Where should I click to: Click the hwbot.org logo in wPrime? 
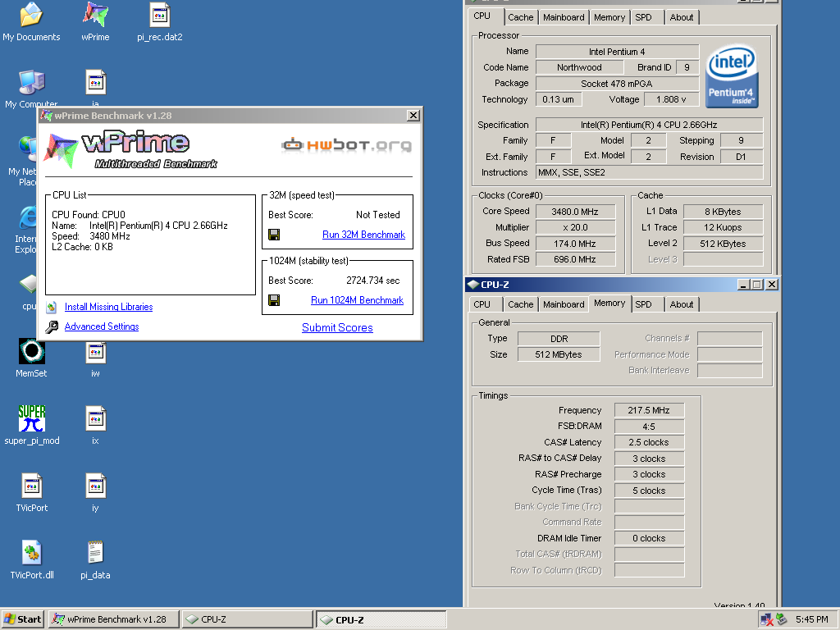347,144
